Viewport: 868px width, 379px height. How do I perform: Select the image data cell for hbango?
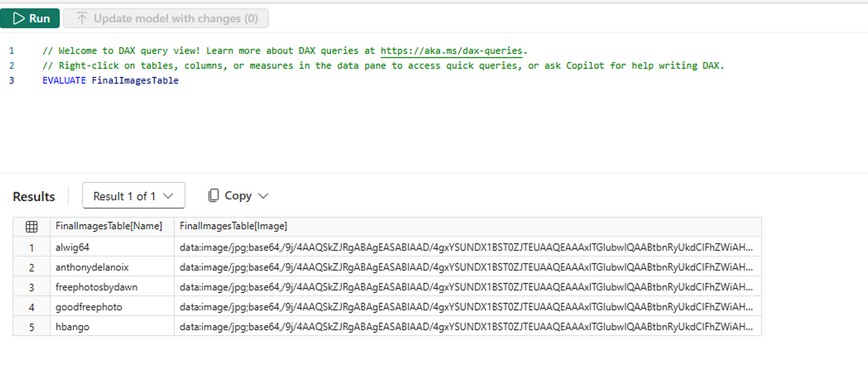click(x=467, y=326)
